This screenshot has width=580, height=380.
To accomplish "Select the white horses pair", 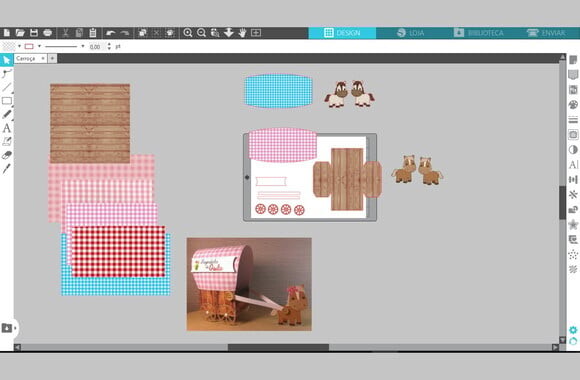I will (x=350, y=94).
